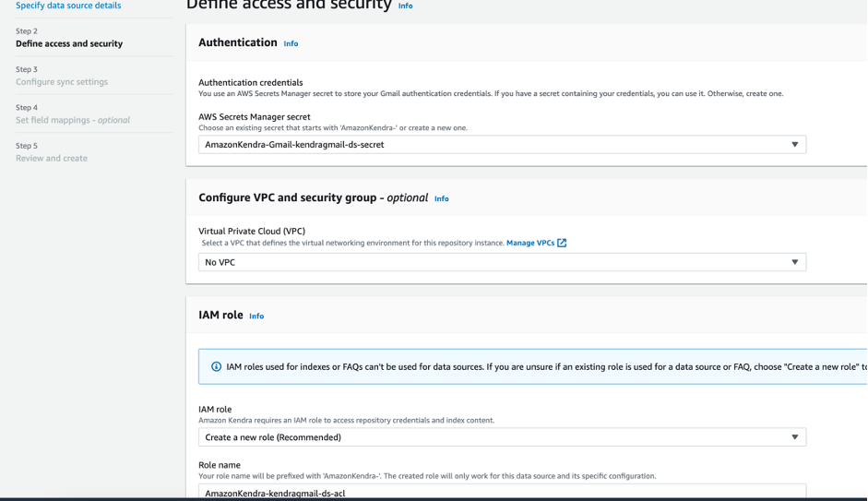The image size is (868, 501).
Task: Click Info link next to Authentication
Action: tap(291, 43)
